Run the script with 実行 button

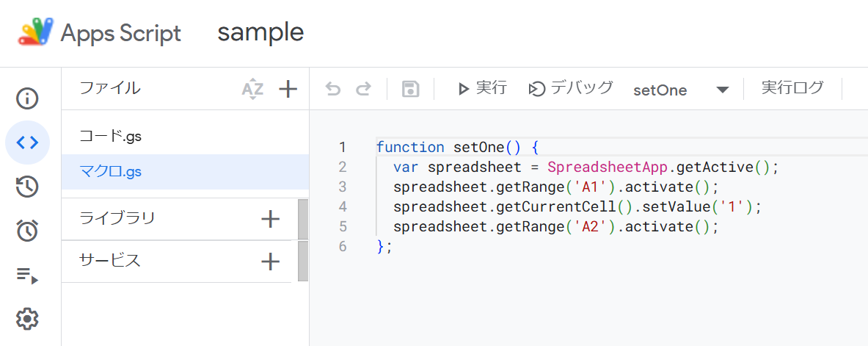tap(482, 89)
